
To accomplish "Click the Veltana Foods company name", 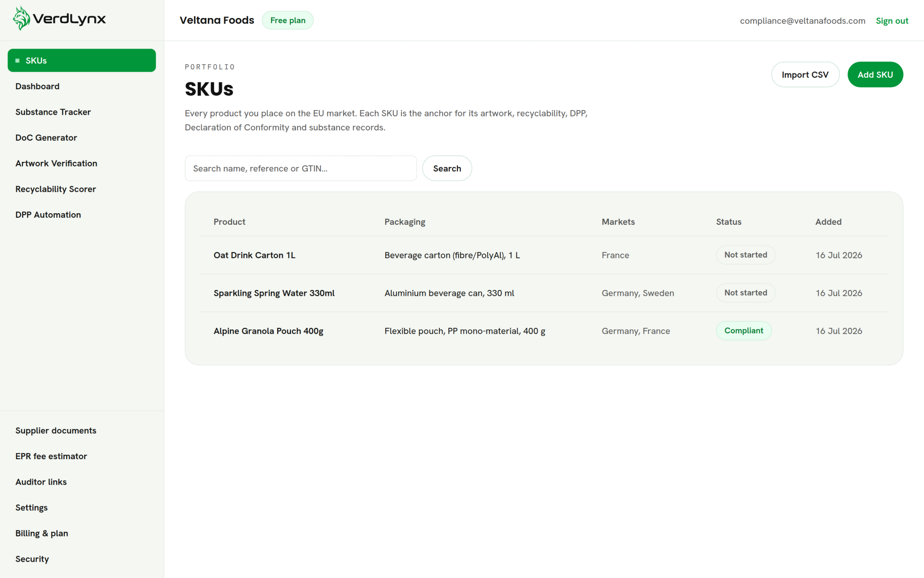I will tap(217, 20).
